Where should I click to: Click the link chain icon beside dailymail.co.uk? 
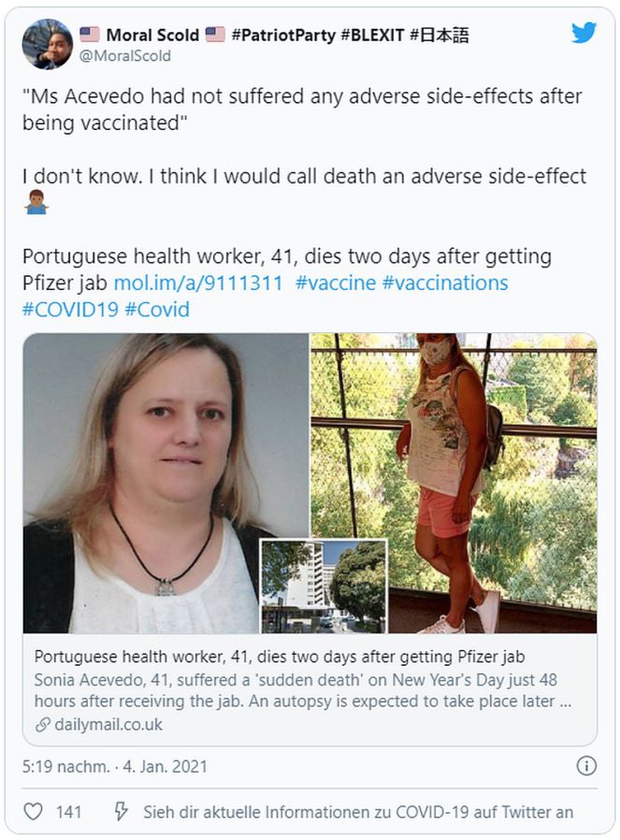click(x=42, y=725)
